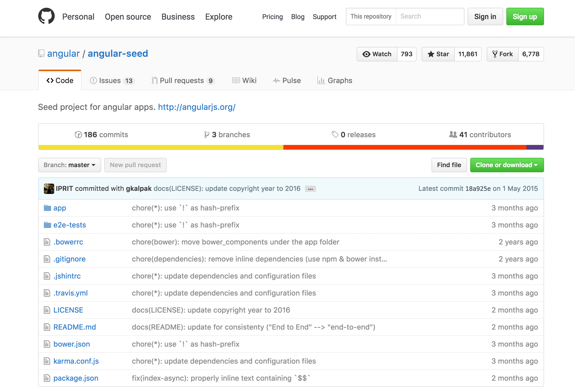575x392 pixels.
Task: Open the Business nav item
Action: point(178,17)
